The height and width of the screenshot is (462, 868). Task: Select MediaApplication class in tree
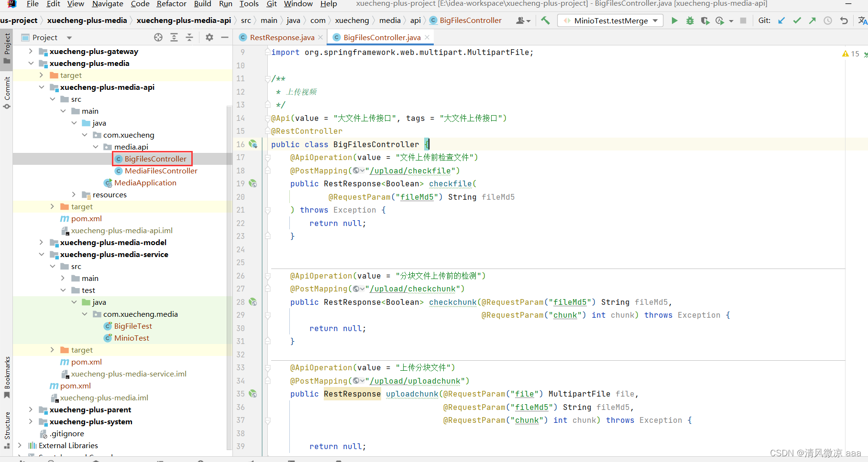(145, 183)
